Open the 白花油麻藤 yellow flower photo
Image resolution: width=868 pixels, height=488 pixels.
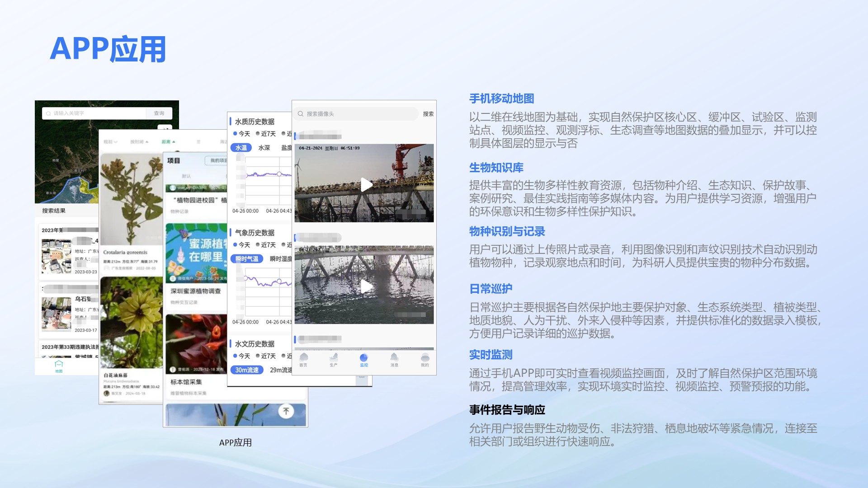coord(131,322)
